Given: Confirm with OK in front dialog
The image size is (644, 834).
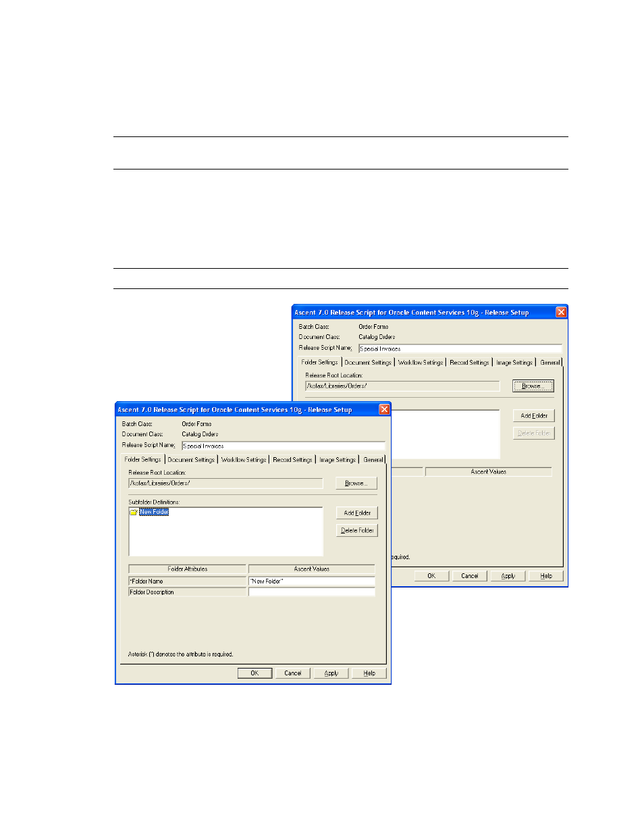Looking at the screenshot, I should pos(254,673).
